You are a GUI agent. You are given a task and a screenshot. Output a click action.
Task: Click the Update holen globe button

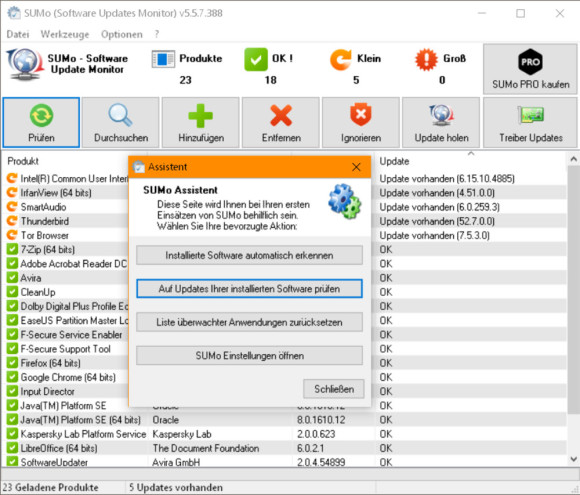(x=441, y=122)
